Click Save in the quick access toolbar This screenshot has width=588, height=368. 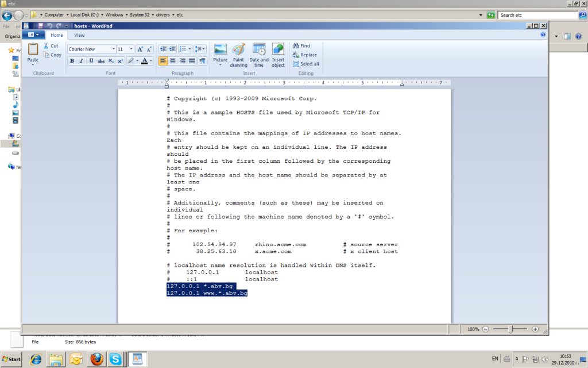(x=40, y=26)
